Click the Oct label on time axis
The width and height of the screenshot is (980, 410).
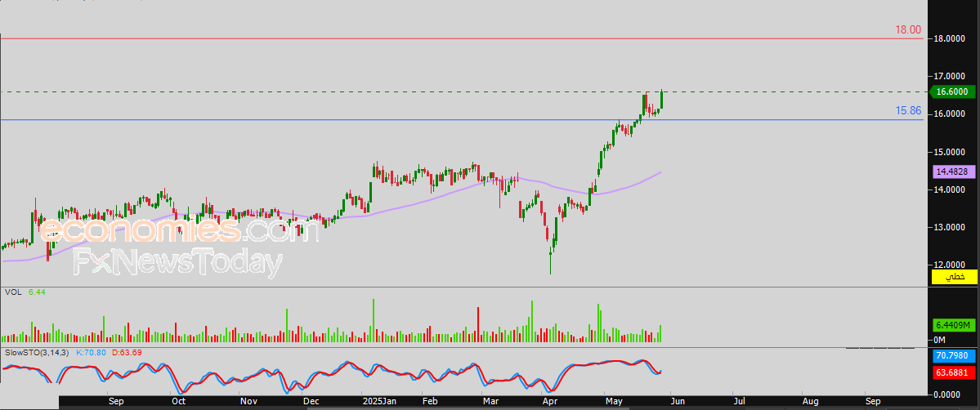pos(179,401)
